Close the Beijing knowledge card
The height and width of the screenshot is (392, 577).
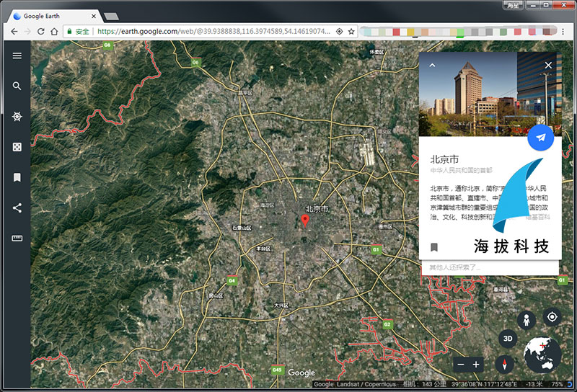pos(548,65)
